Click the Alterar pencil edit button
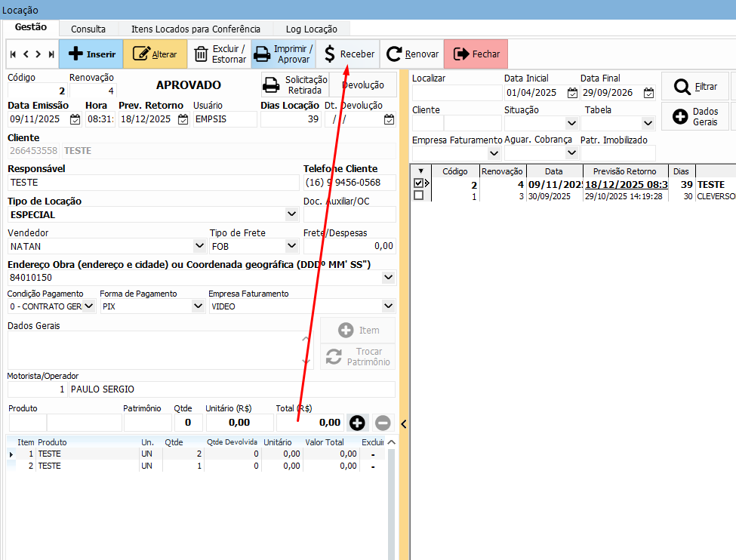The height and width of the screenshot is (560, 736). pos(155,54)
